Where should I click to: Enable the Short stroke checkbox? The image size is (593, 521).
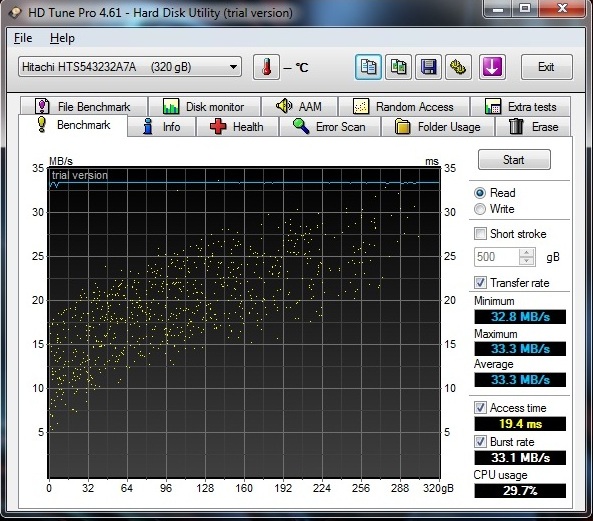480,234
